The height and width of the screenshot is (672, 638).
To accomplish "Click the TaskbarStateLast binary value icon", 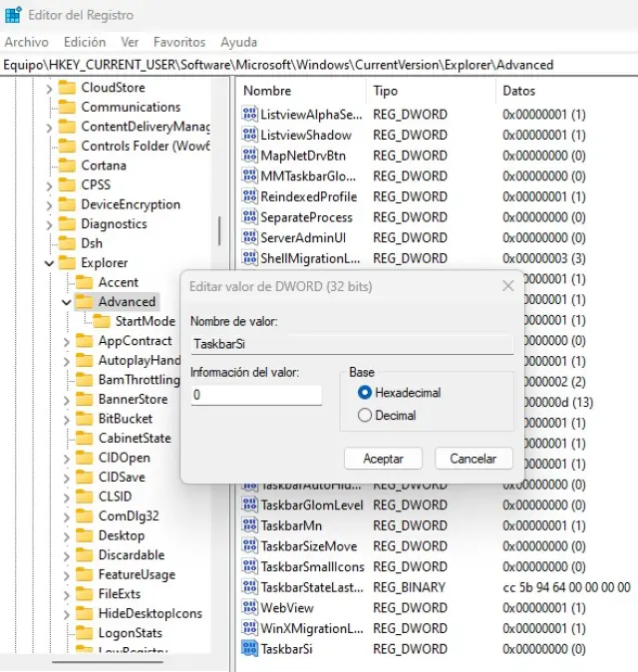I will 249,587.
